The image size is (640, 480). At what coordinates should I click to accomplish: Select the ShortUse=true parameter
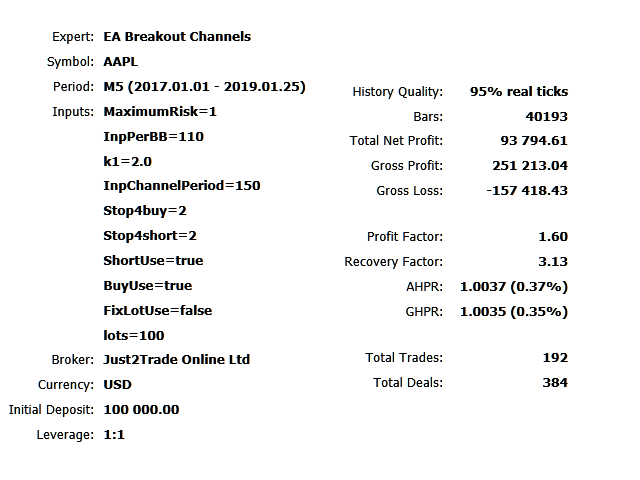coord(153,261)
